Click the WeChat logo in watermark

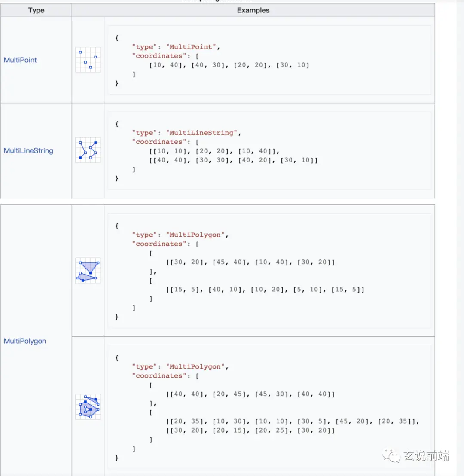click(x=392, y=455)
